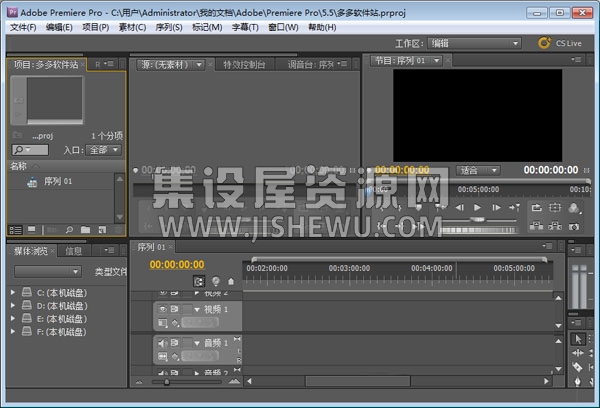The height and width of the screenshot is (408, 600).
Task: Click the 序列 01 sequence item icon
Action: coord(32,182)
